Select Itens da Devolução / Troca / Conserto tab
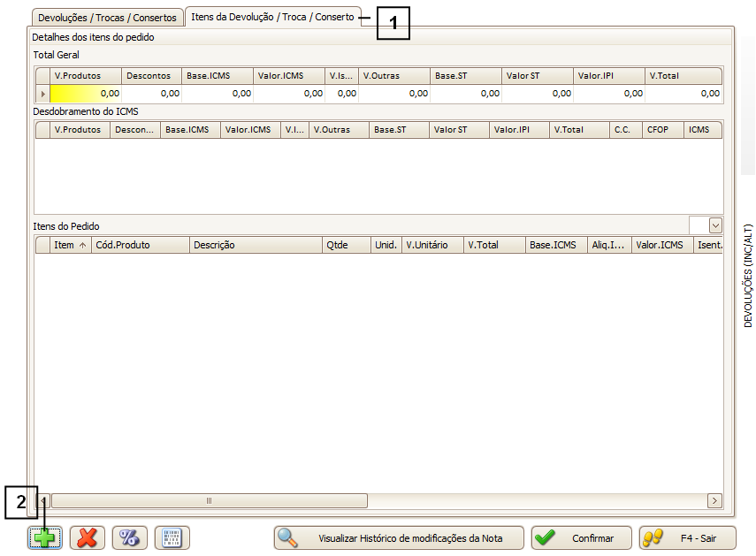The height and width of the screenshot is (556, 756). pyautogui.click(x=272, y=17)
